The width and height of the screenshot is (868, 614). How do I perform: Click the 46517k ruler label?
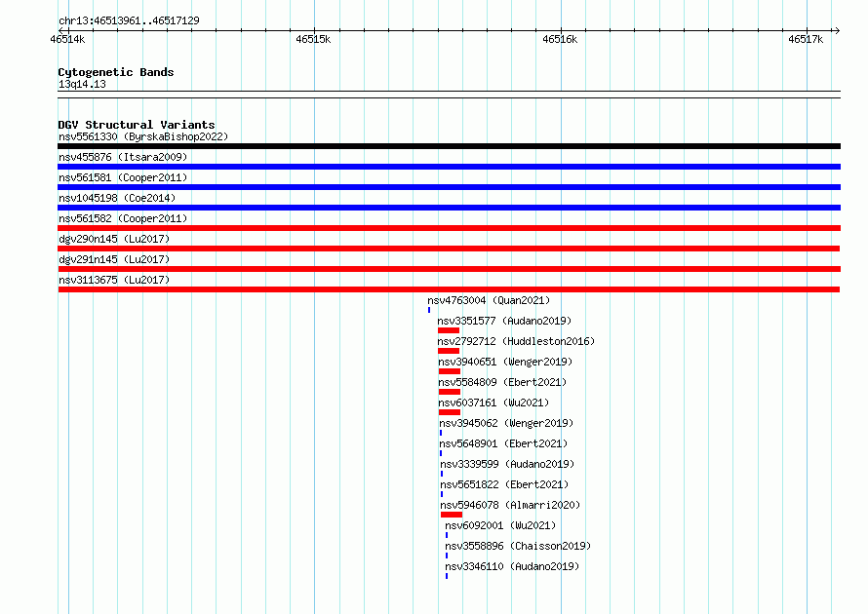[806, 39]
